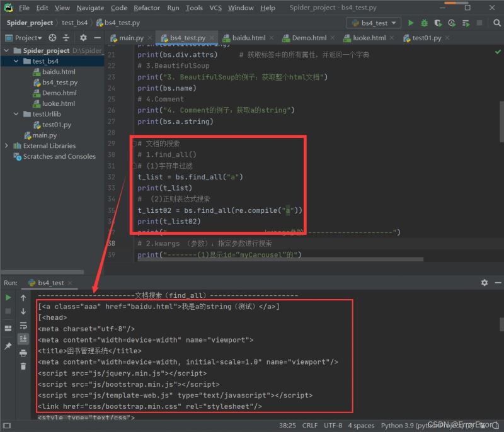Collapse the test_bs4 folder
Viewport: 504px width, 432px height.
[x=17, y=61]
